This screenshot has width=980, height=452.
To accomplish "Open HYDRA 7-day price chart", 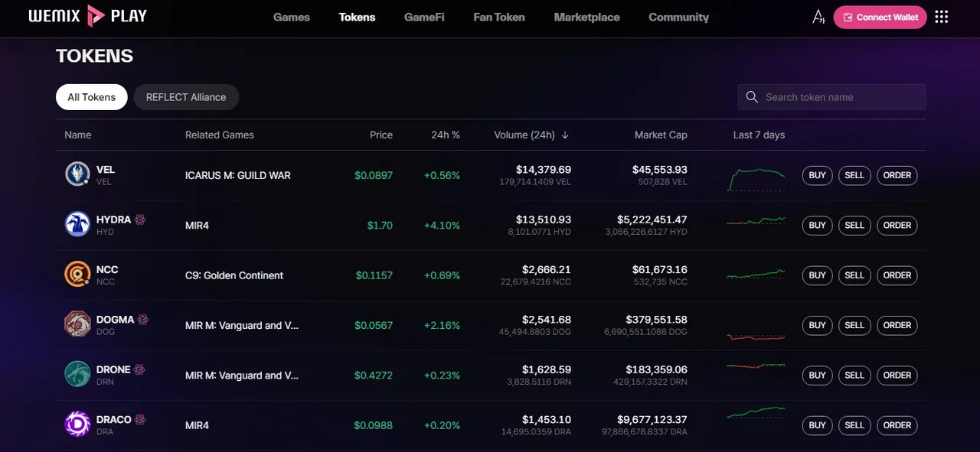I will pyautogui.click(x=756, y=222).
